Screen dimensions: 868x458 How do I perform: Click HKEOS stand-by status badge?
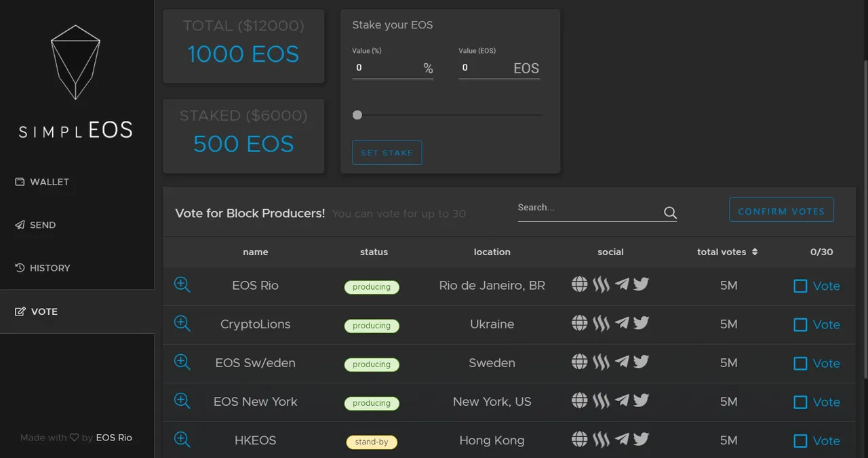pos(372,442)
